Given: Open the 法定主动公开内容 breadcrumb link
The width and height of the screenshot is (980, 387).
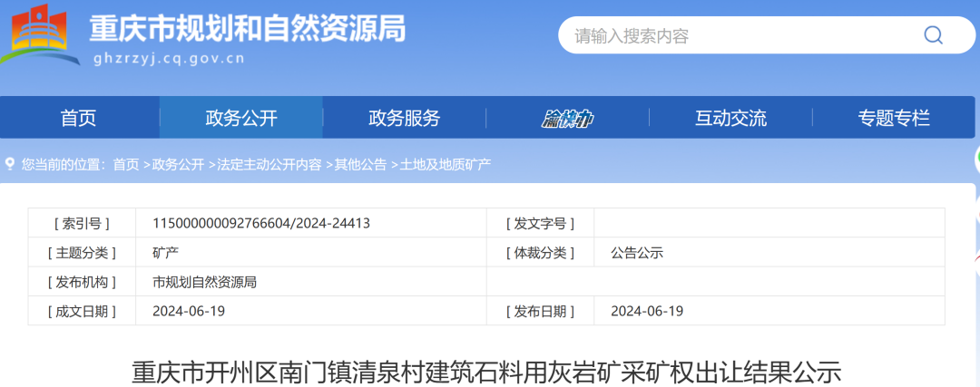Looking at the screenshot, I should coord(269,164).
